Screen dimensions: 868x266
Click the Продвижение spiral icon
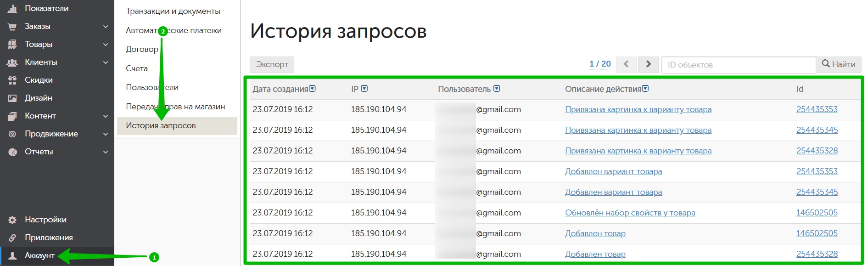(12, 134)
